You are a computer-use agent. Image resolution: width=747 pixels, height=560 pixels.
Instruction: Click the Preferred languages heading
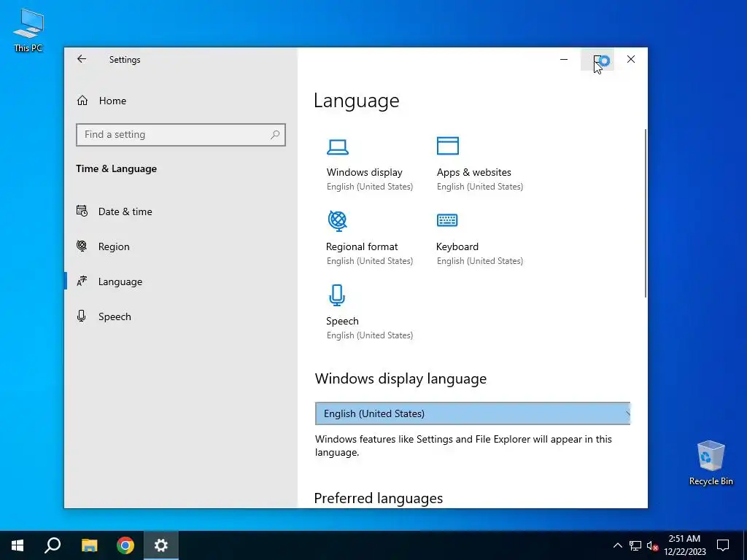coord(379,498)
